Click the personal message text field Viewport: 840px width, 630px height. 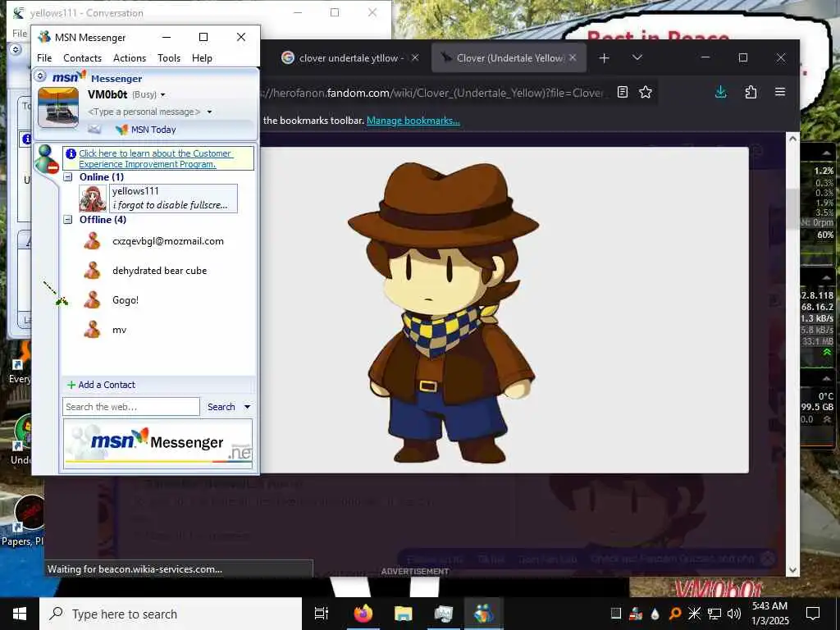144,112
